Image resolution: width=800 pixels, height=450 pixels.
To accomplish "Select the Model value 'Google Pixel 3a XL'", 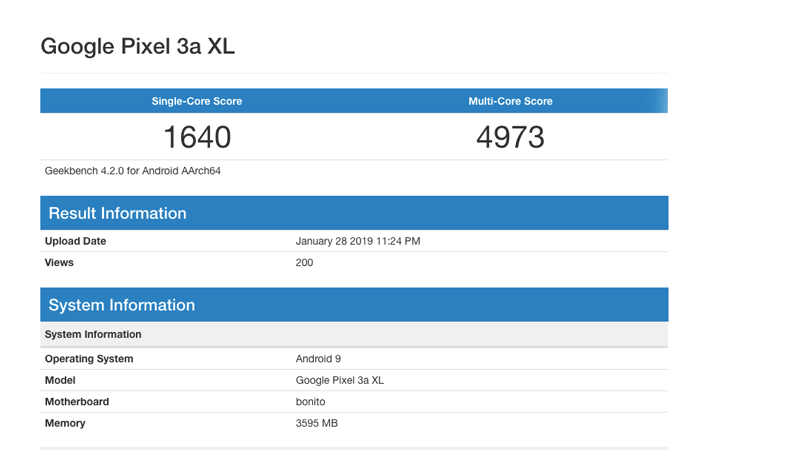I will [x=339, y=380].
